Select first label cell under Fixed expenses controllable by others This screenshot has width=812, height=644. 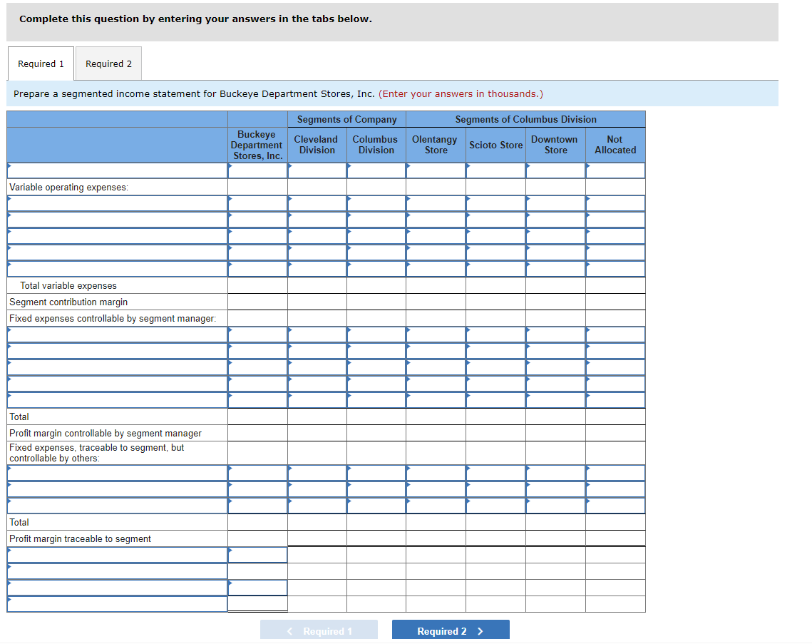coord(118,473)
